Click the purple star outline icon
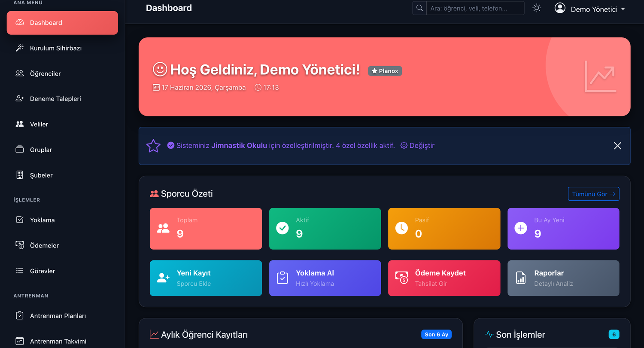The height and width of the screenshot is (348, 644). (153, 146)
